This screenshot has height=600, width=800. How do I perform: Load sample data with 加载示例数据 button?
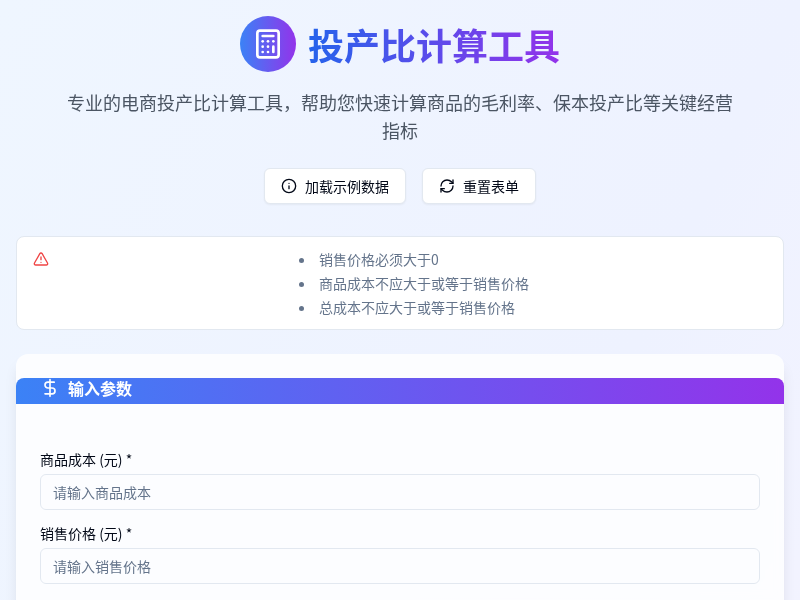335,186
